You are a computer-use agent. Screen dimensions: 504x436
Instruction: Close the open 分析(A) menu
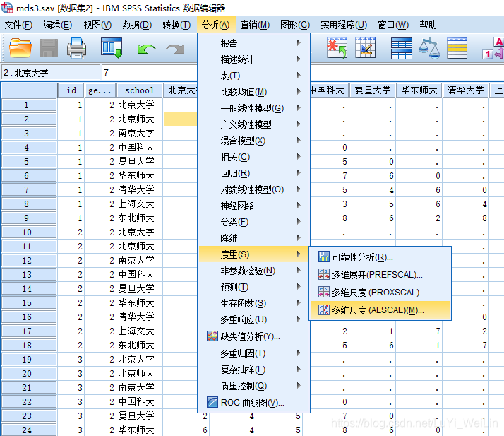[x=216, y=25]
